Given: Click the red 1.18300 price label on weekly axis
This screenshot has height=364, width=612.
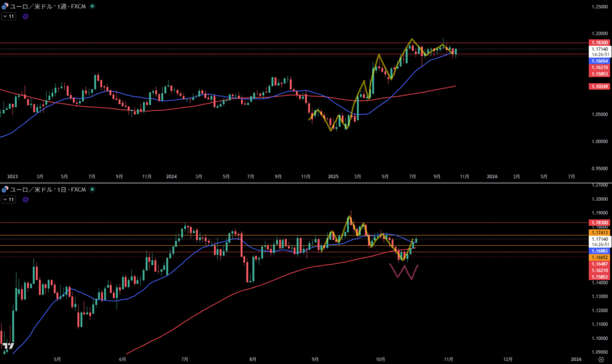Looking at the screenshot, I should coord(599,43).
